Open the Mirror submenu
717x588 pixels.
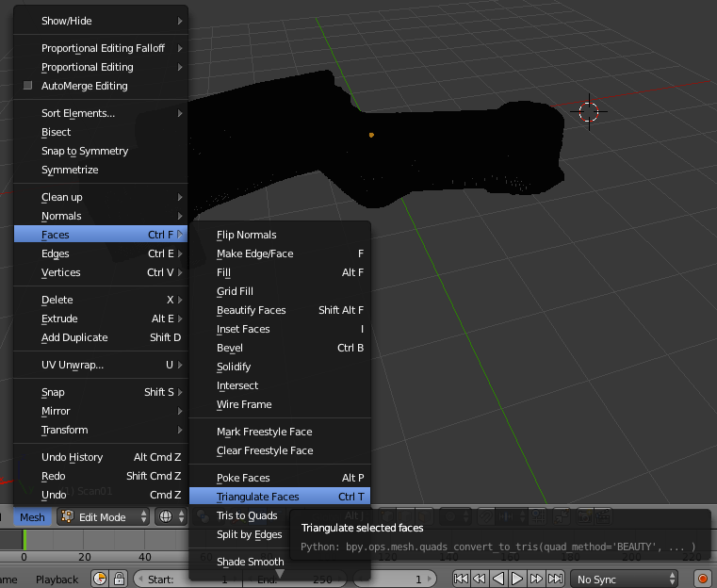101,411
